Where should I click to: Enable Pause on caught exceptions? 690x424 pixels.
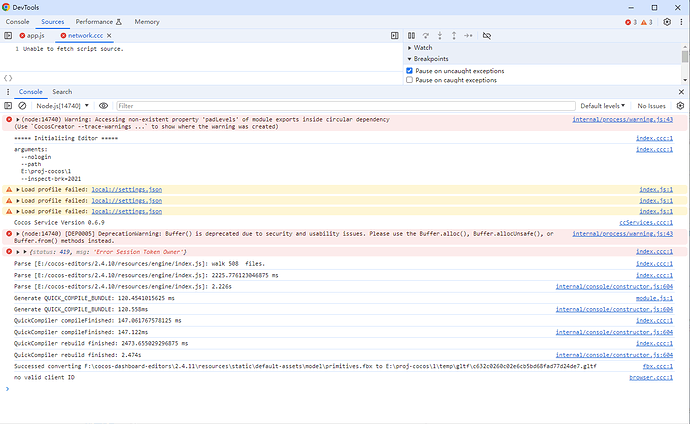pyautogui.click(x=410, y=80)
